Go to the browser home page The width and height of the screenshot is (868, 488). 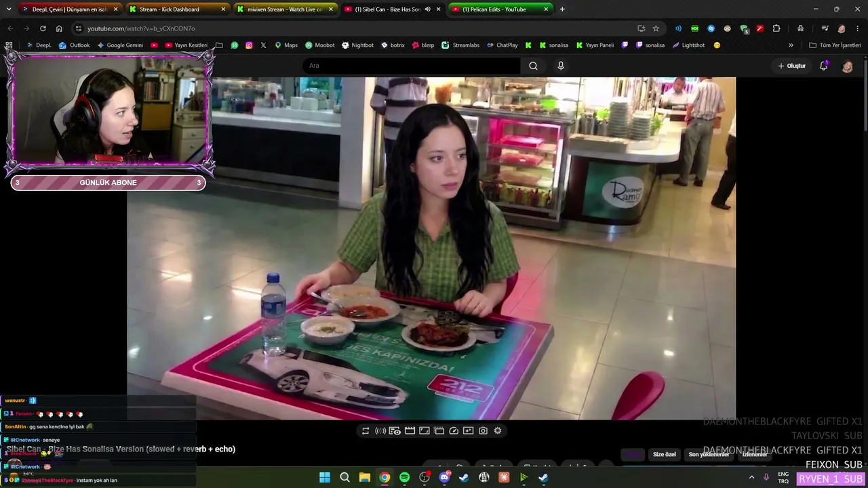pyautogui.click(x=59, y=28)
